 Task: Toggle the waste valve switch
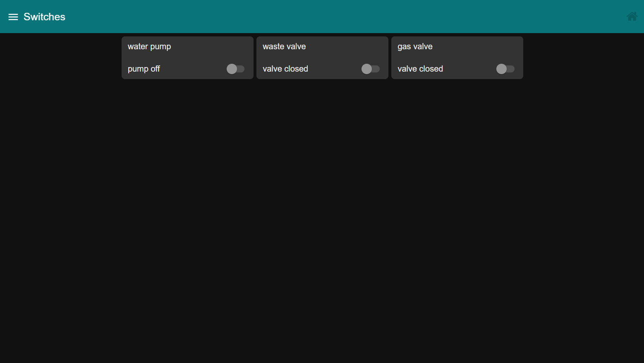[370, 69]
